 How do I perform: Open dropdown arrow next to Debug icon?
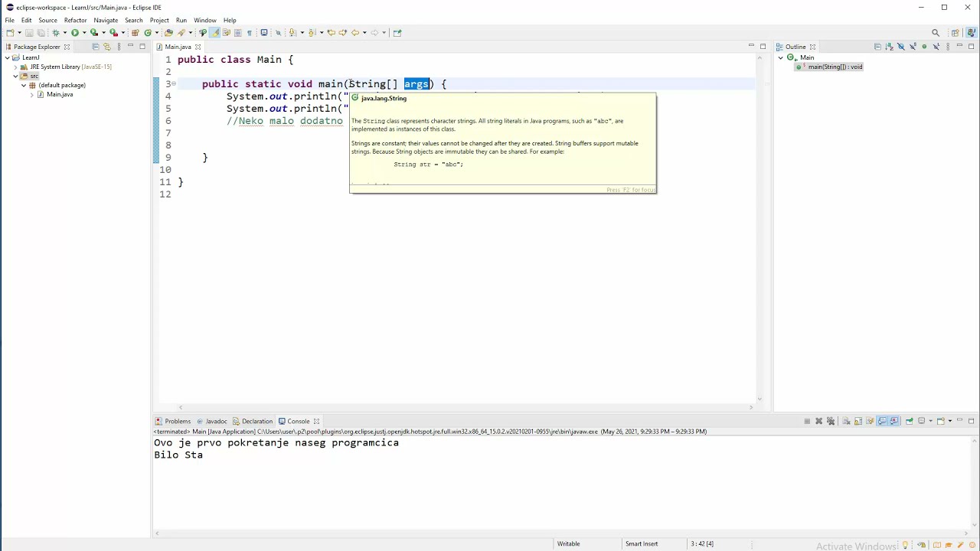pyautogui.click(x=64, y=33)
